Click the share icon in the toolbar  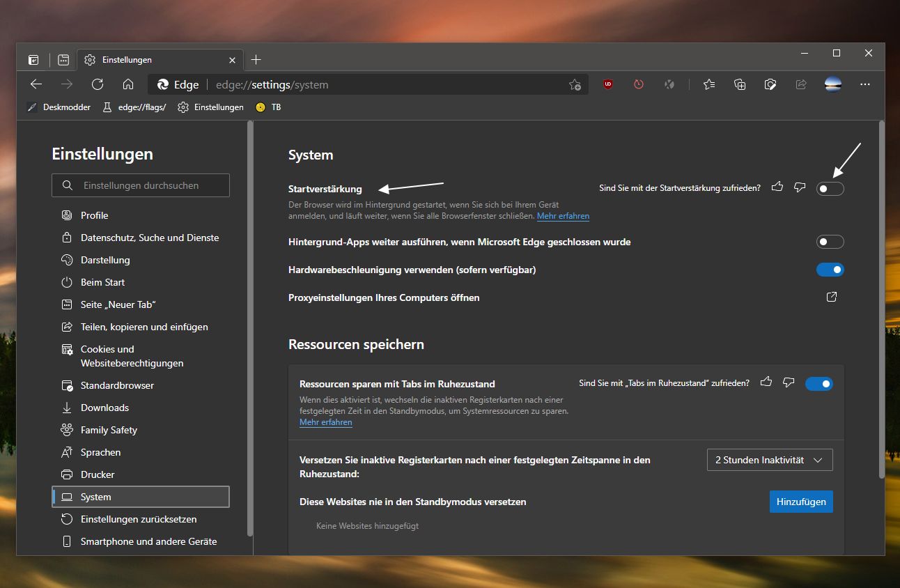[801, 84]
